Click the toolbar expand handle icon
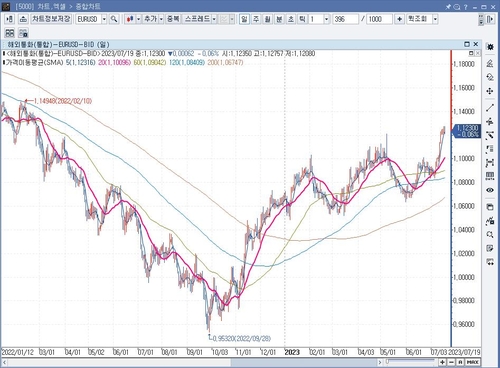500x368 pixels. pyautogui.click(x=481, y=19)
